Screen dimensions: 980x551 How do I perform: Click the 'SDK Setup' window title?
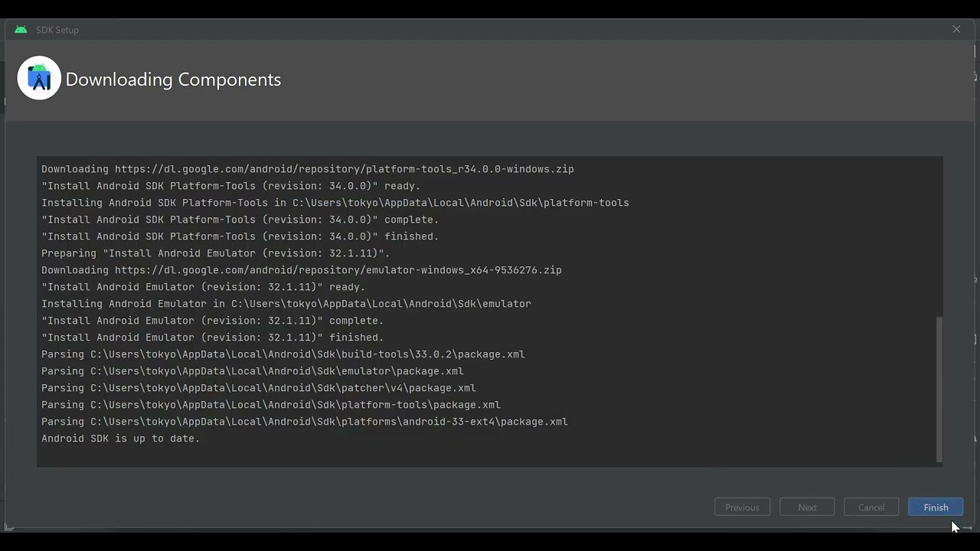point(57,30)
